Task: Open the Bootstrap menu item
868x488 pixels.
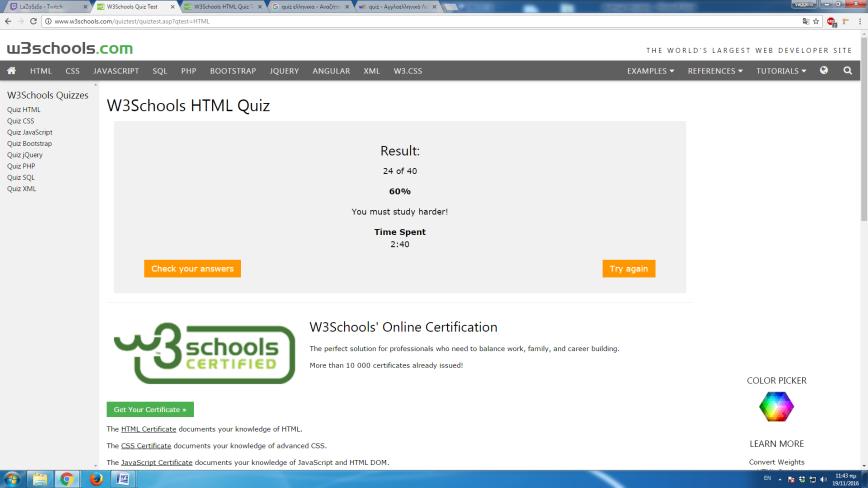Action: point(233,71)
